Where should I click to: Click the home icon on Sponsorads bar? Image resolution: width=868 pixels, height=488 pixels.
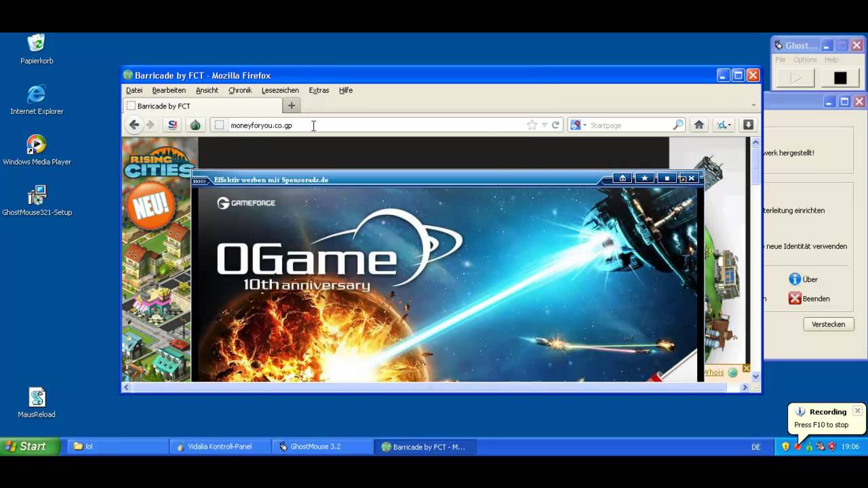pyautogui.click(x=623, y=178)
